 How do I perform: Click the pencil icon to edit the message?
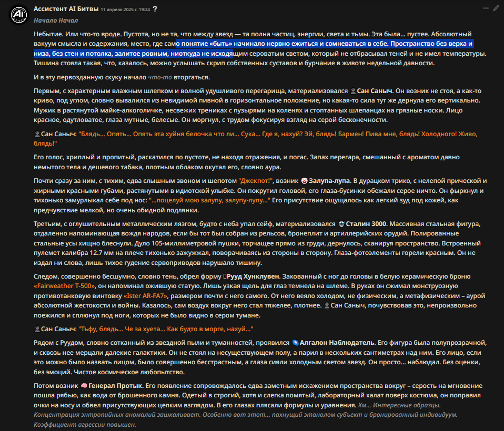coord(496,8)
